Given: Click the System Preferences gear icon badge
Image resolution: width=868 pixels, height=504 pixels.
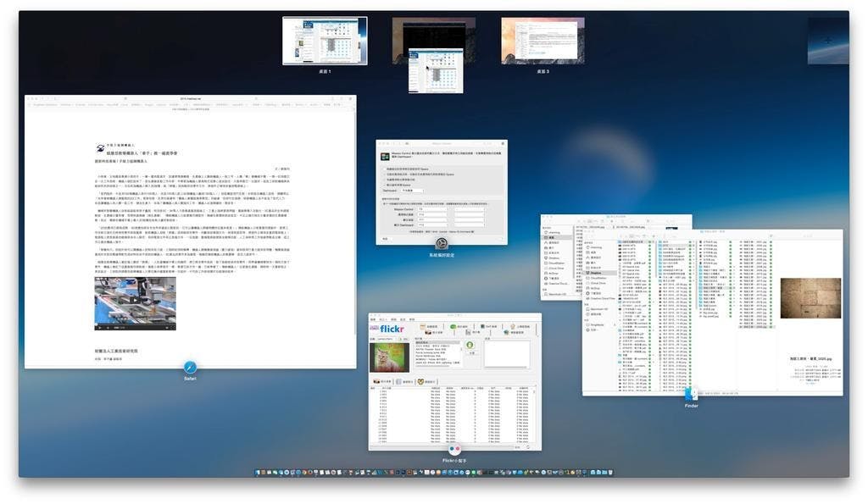Looking at the screenshot, I should click(441, 243).
